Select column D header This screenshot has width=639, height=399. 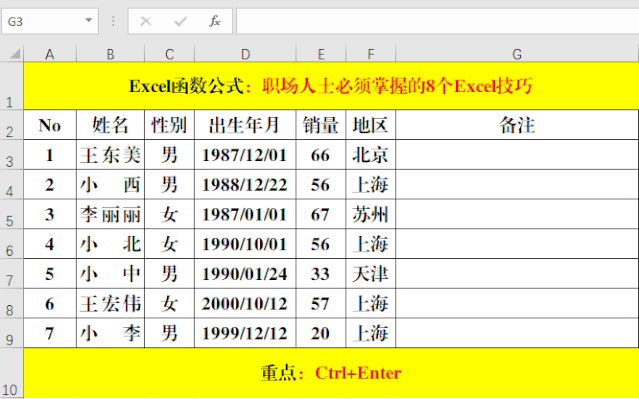245,54
